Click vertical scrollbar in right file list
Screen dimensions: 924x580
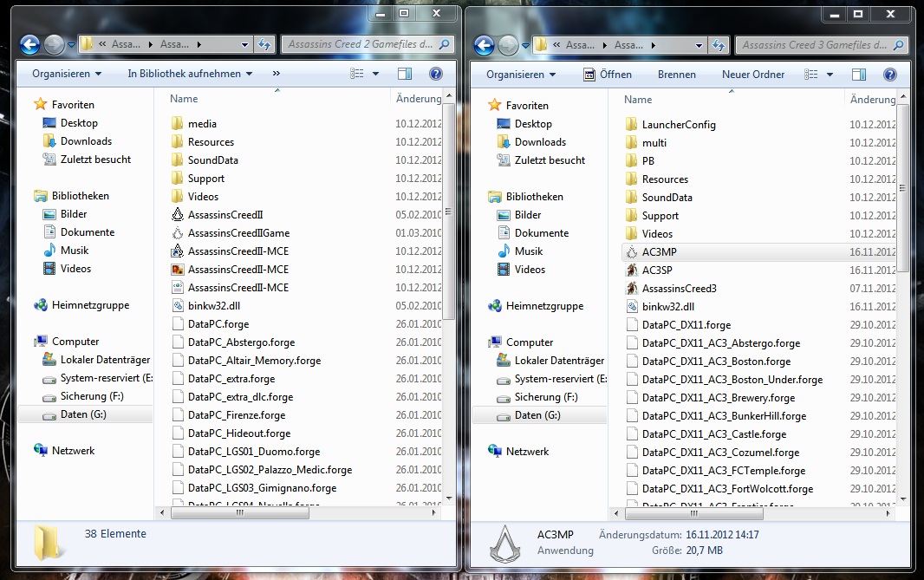pyautogui.click(x=902, y=189)
